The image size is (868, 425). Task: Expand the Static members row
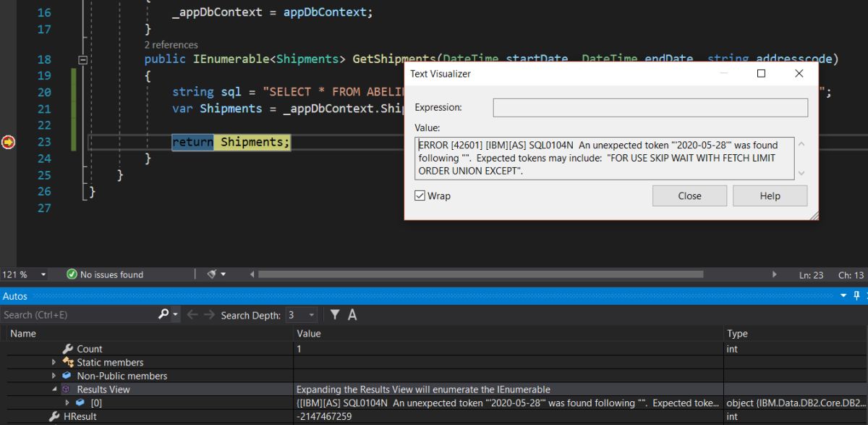tap(54, 362)
